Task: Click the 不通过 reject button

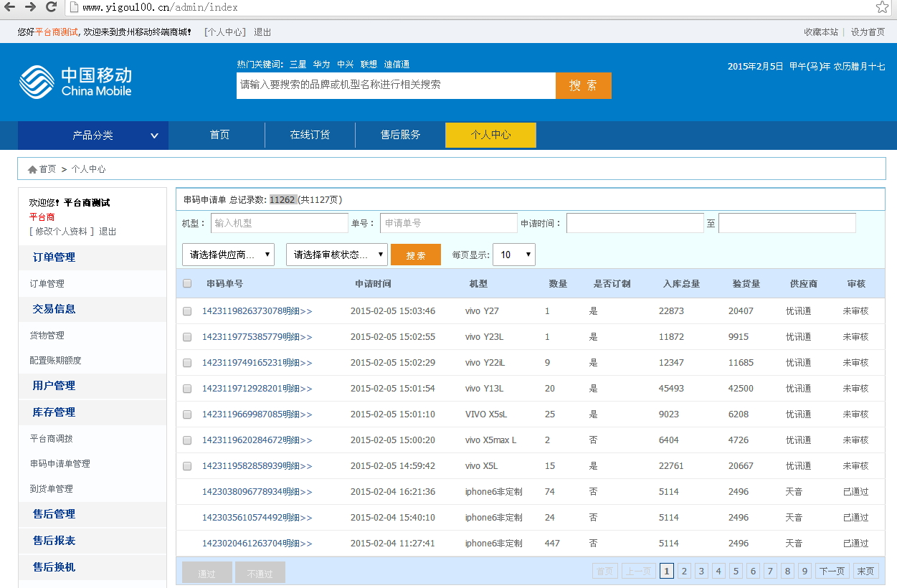Action: [x=260, y=573]
